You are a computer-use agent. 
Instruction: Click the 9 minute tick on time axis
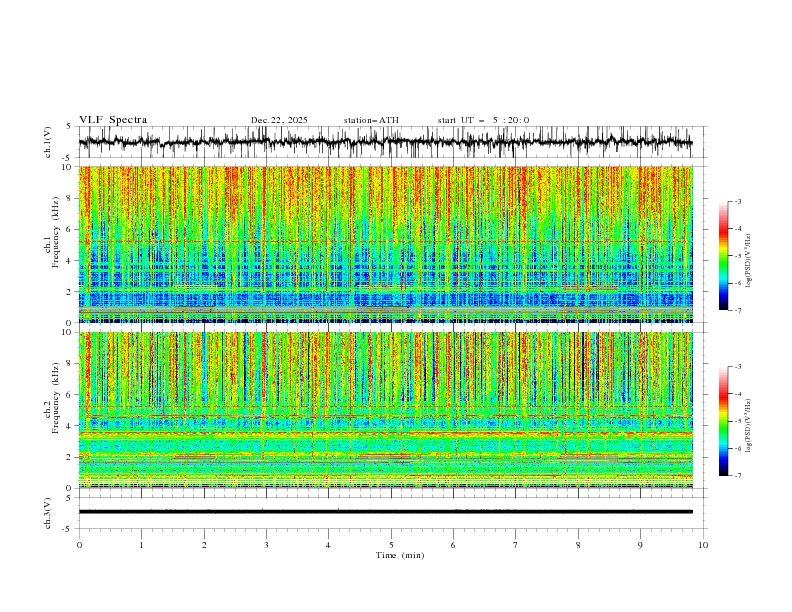coord(640,545)
